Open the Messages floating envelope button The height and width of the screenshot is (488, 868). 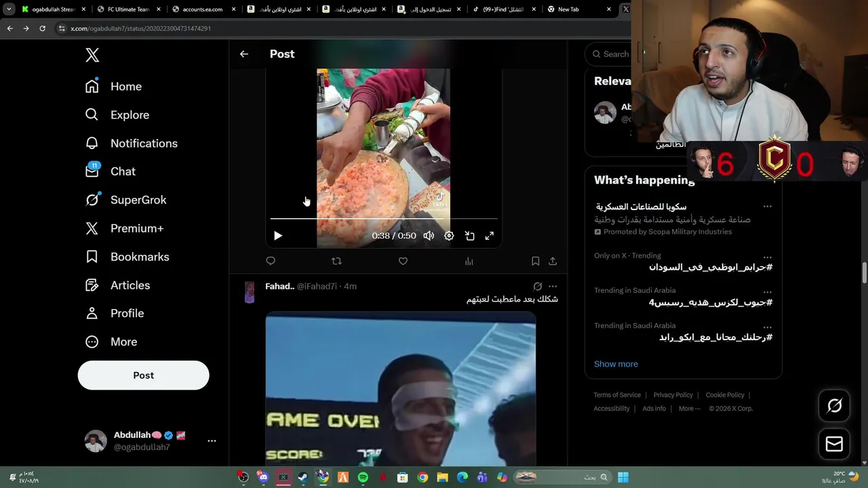point(834,444)
